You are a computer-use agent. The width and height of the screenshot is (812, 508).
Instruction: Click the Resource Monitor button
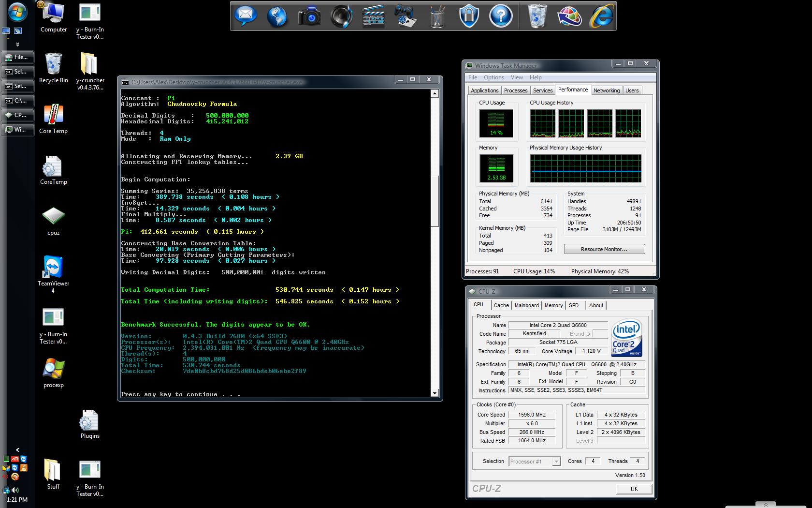click(604, 249)
